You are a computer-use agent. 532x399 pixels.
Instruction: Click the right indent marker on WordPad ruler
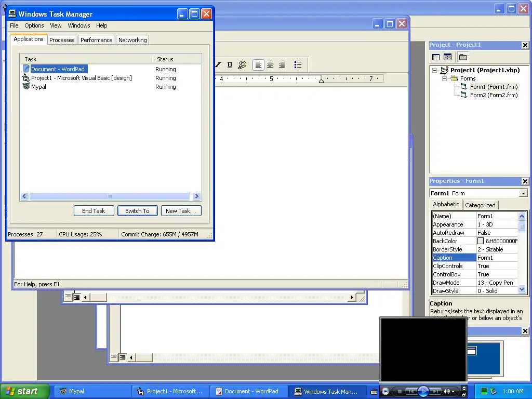click(x=321, y=81)
